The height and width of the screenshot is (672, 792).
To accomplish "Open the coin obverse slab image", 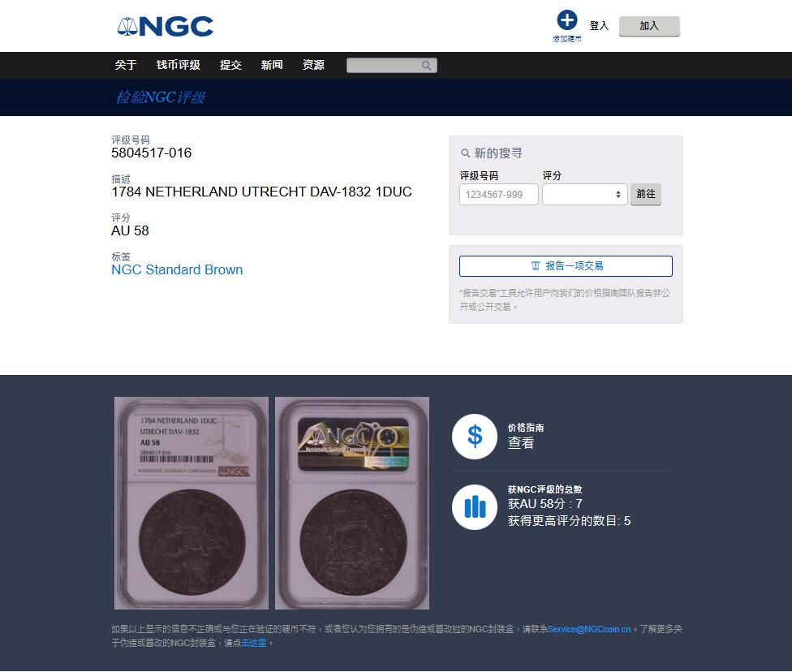I will [192, 503].
